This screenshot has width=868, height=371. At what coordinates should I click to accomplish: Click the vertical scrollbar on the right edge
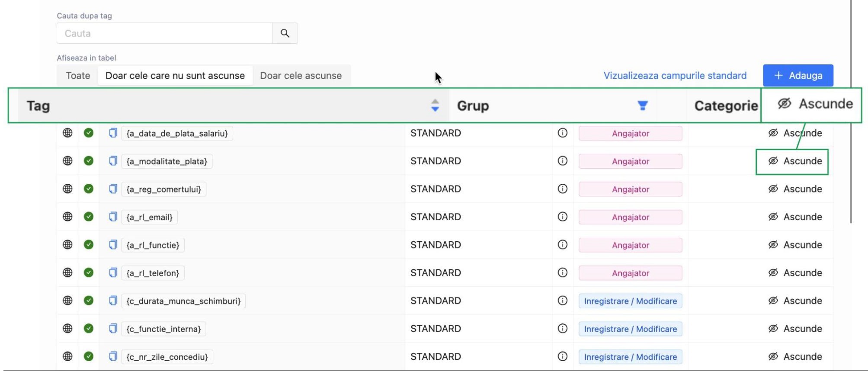click(x=851, y=112)
